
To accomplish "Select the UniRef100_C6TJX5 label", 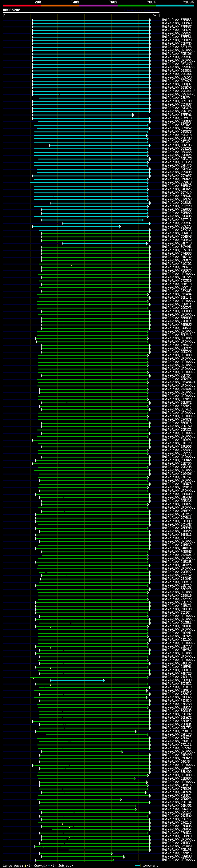I will (177, 64).
